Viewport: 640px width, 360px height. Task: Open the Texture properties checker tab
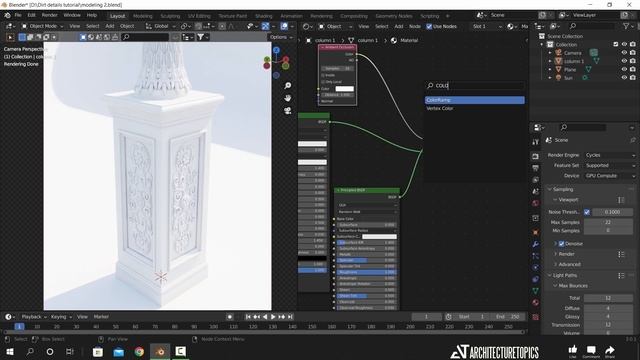(536, 317)
